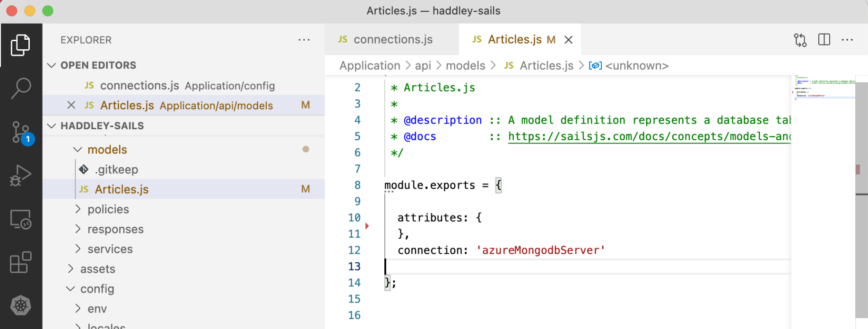The image size is (868, 329).
Task: Open Source Control view with badge
Action: pyautogui.click(x=21, y=133)
